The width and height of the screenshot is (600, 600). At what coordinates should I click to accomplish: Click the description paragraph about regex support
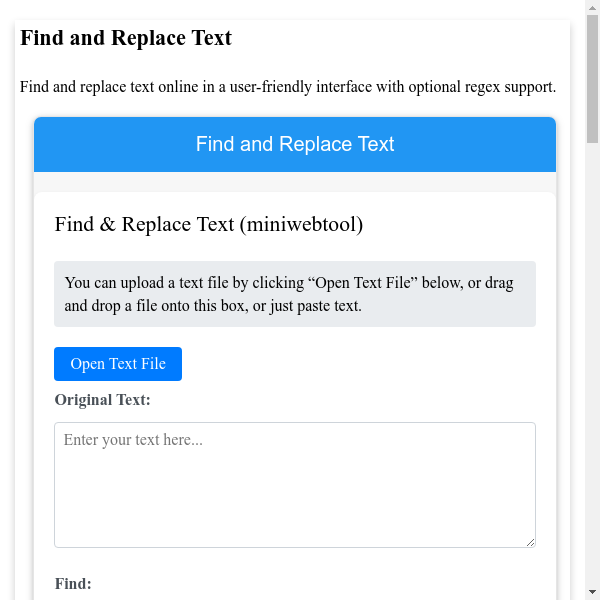click(x=288, y=87)
